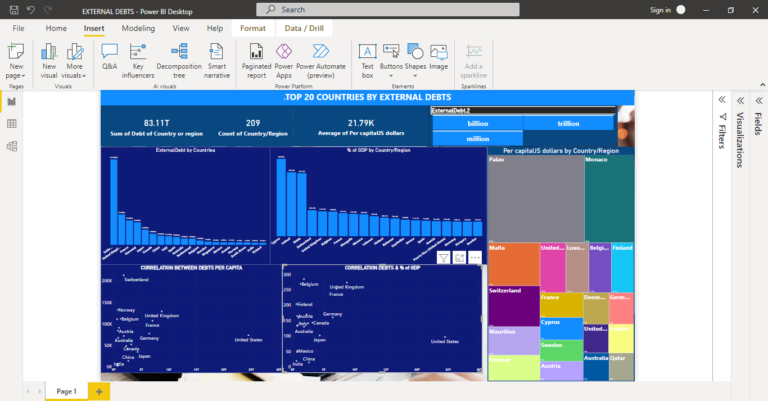
Task: Click the Search box in title bar
Action: click(387, 10)
